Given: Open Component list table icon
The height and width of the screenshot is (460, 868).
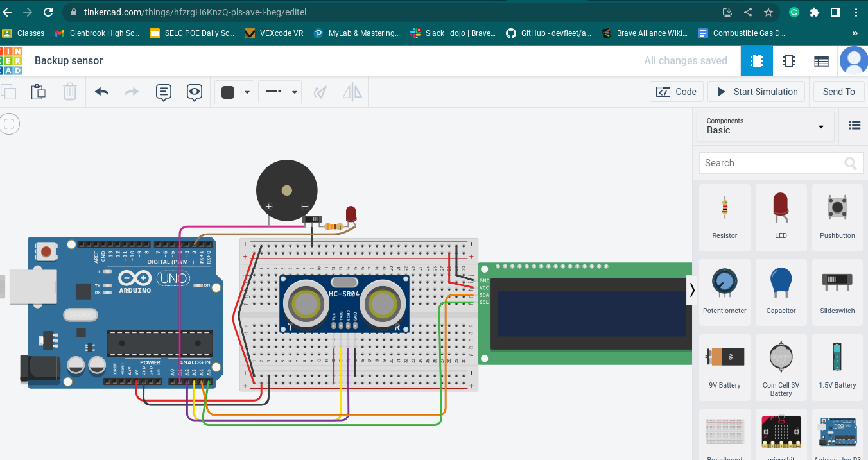Looking at the screenshot, I should [x=820, y=61].
